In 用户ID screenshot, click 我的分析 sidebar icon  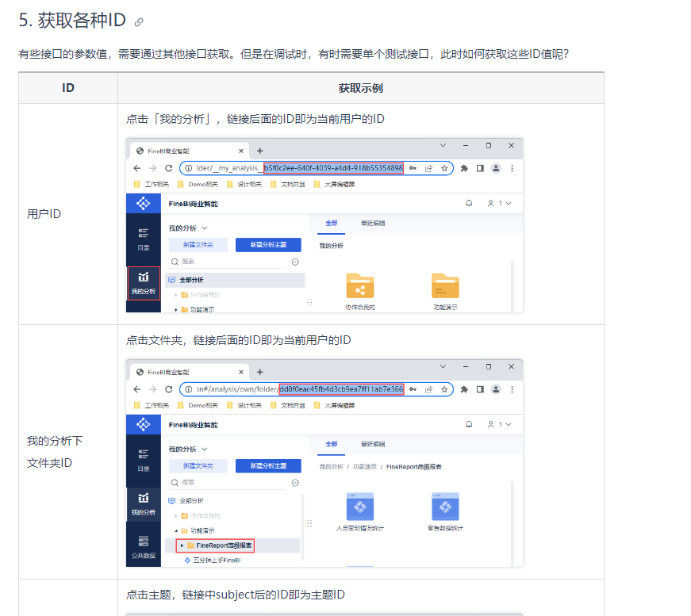tap(144, 283)
